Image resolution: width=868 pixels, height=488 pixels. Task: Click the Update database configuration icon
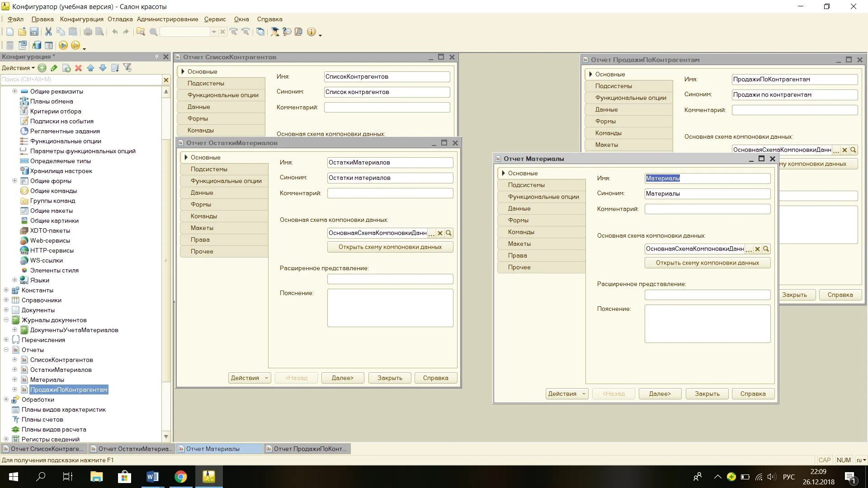37,45
